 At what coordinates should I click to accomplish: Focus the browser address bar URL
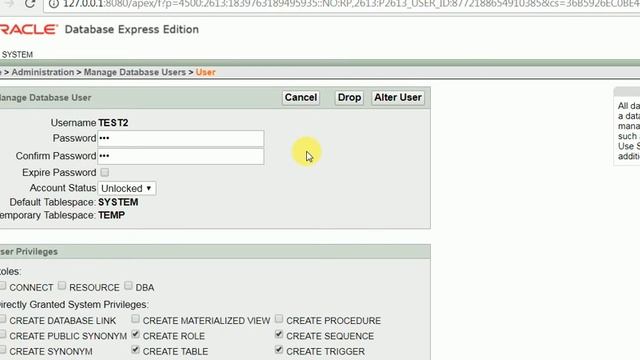351,4
